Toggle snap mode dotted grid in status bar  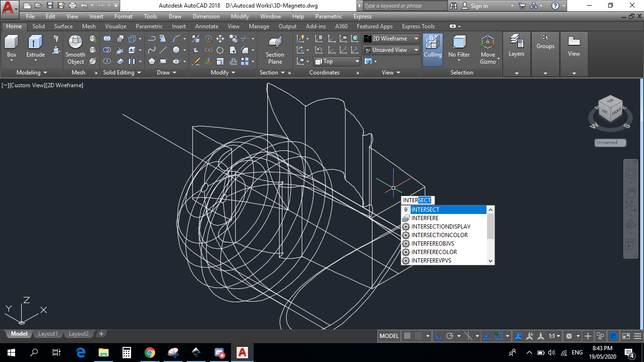click(x=418, y=336)
